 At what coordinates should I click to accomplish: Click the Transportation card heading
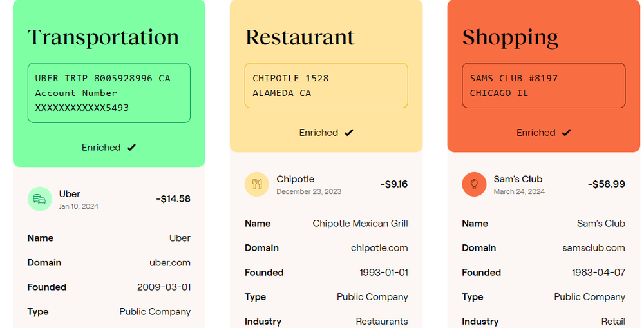pos(104,37)
